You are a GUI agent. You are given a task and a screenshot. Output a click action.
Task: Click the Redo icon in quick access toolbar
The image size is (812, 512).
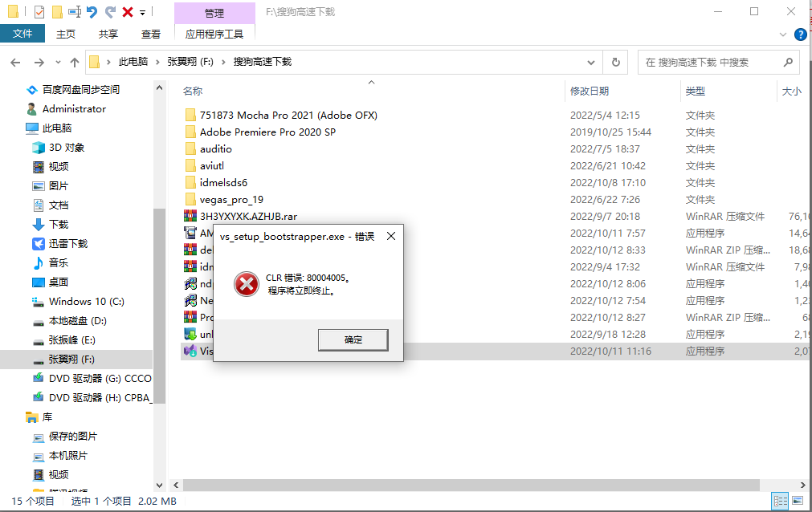coord(110,11)
